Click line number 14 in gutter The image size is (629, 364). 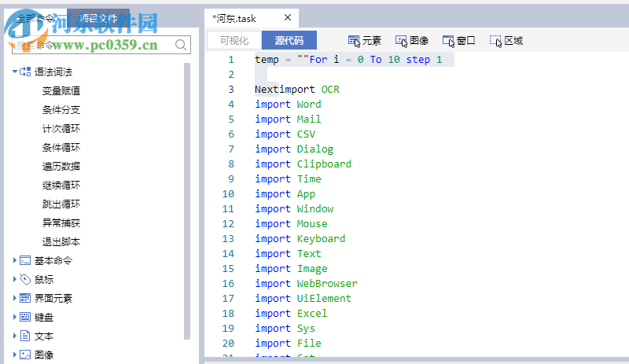pos(228,254)
